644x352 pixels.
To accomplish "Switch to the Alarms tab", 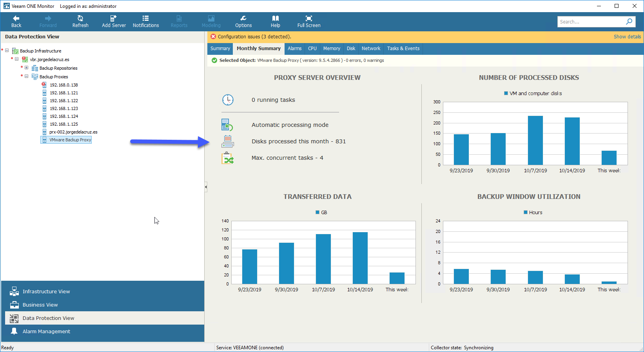I will coord(295,49).
